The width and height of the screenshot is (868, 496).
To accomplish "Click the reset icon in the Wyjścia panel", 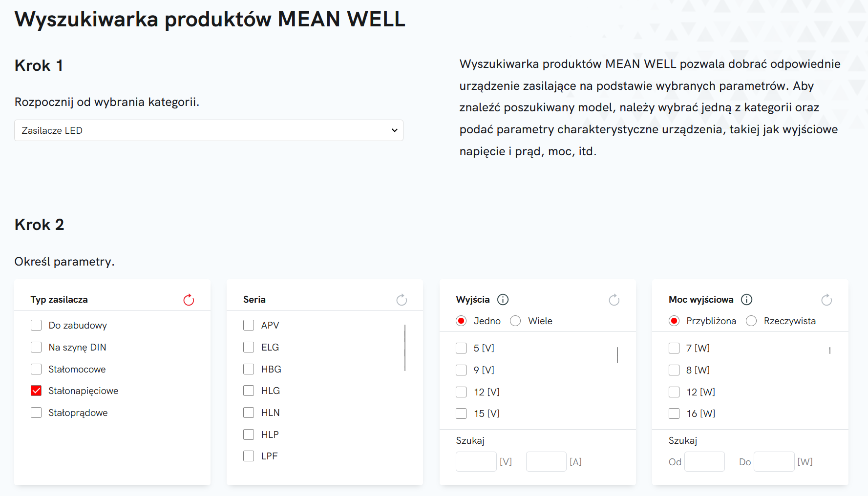I will point(614,300).
